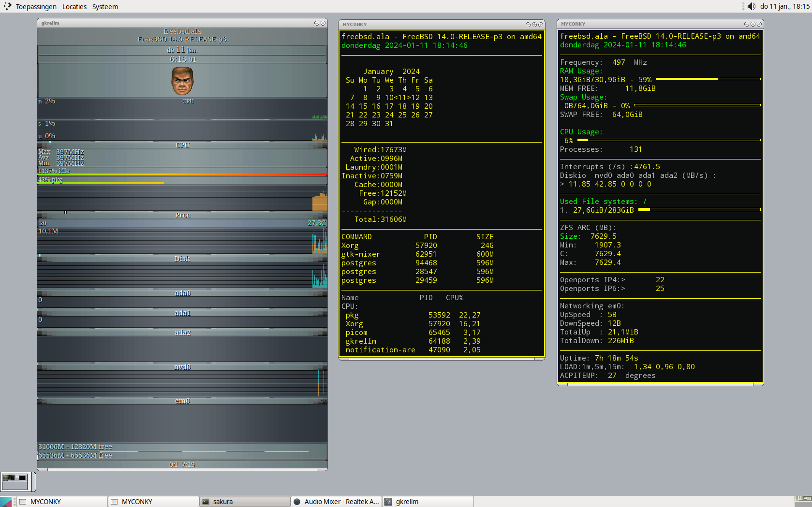Screen dimensions: 812x507
Task: Minimize the RAM usage MYCONKY window
Action: point(747,24)
